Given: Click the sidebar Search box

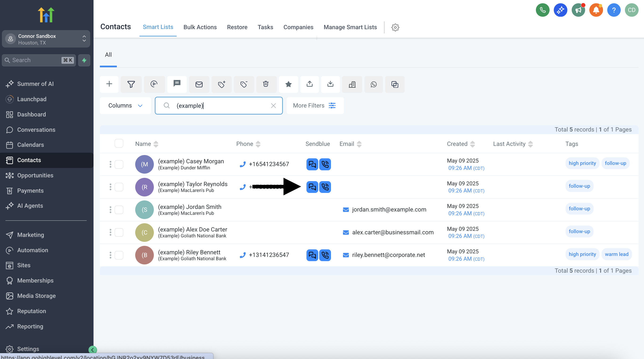Looking at the screenshot, I should (39, 60).
